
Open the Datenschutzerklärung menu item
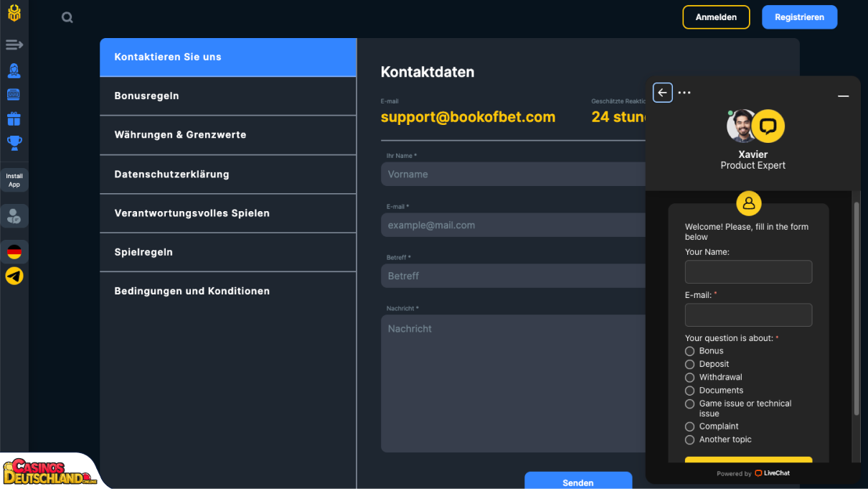coord(227,174)
